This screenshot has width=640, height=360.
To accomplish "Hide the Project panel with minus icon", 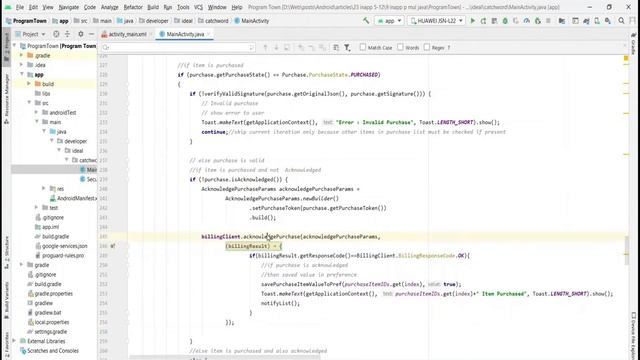I will point(91,34).
